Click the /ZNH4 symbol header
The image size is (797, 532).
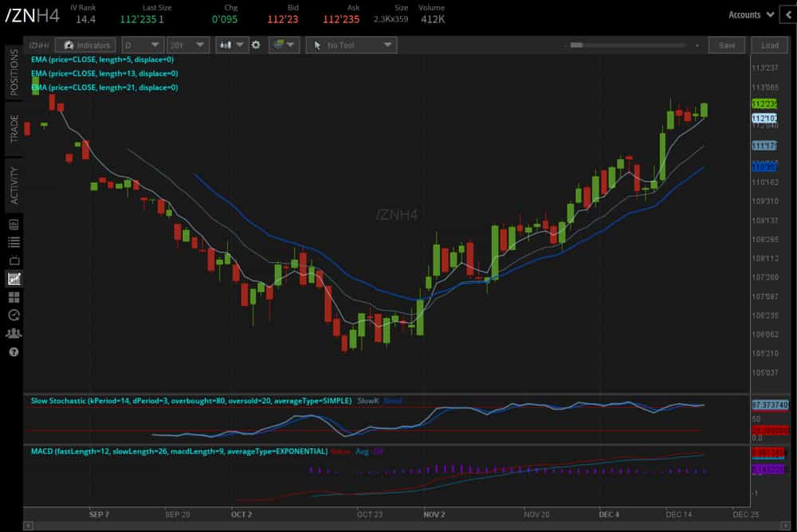[33, 15]
